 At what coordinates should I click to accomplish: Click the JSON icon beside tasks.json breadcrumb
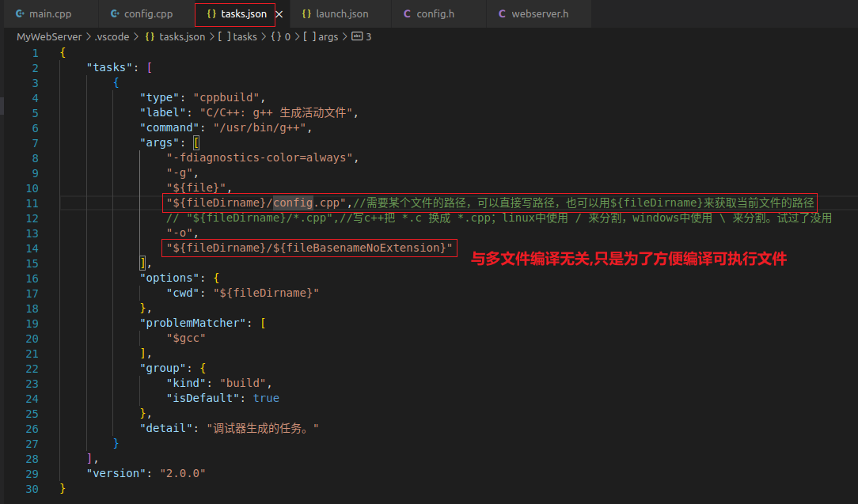pyautogui.click(x=149, y=36)
